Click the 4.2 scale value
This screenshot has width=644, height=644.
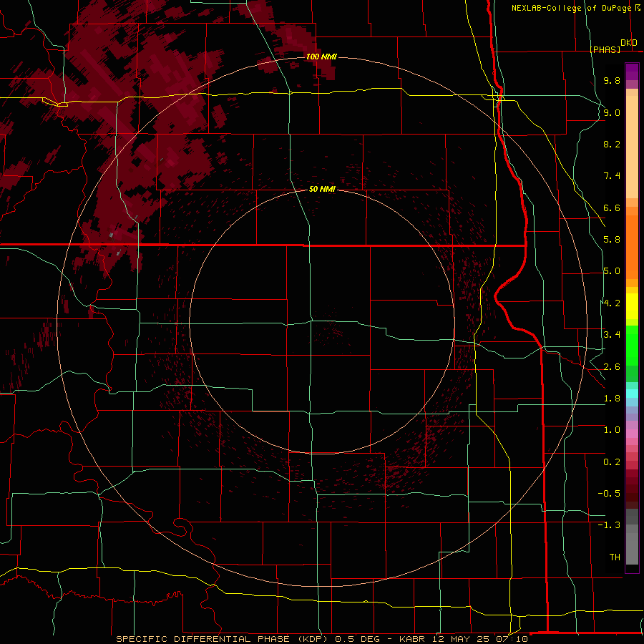pos(612,303)
